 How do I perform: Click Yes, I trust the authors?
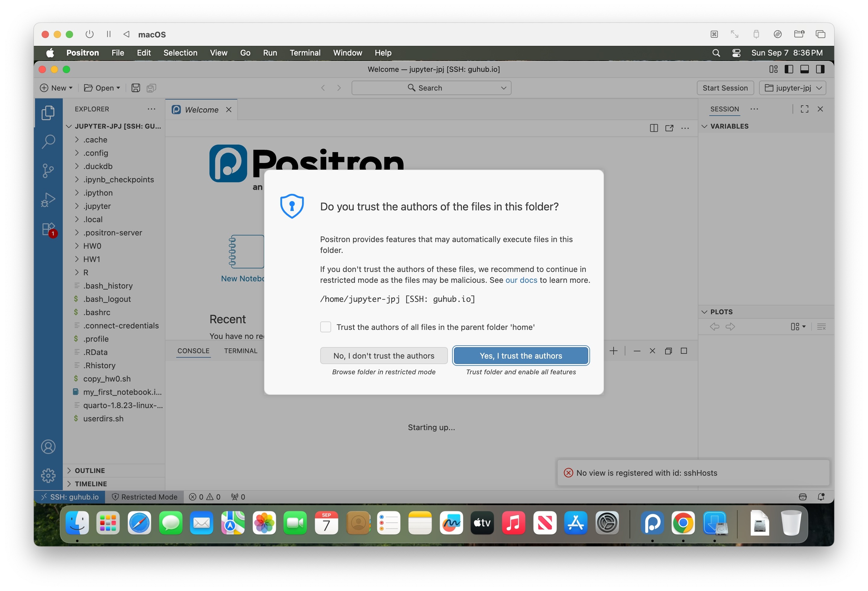tap(521, 356)
